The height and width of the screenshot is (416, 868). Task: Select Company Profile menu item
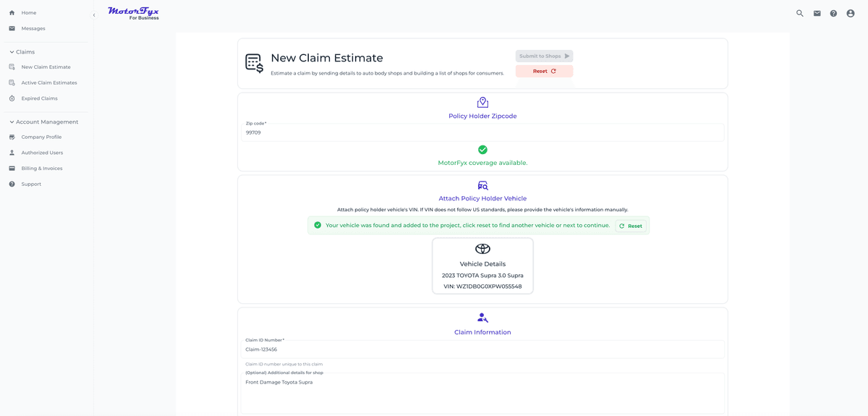pos(41,137)
